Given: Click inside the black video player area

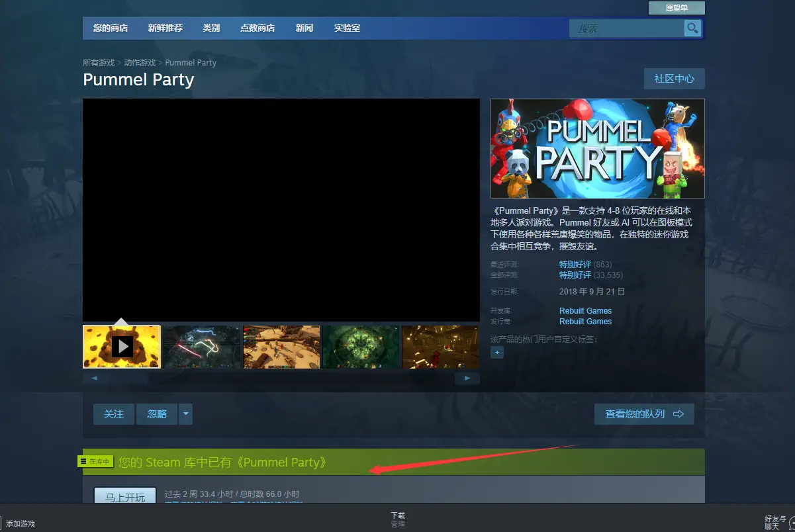Looking at the screenshot, I should click(281, 210).
